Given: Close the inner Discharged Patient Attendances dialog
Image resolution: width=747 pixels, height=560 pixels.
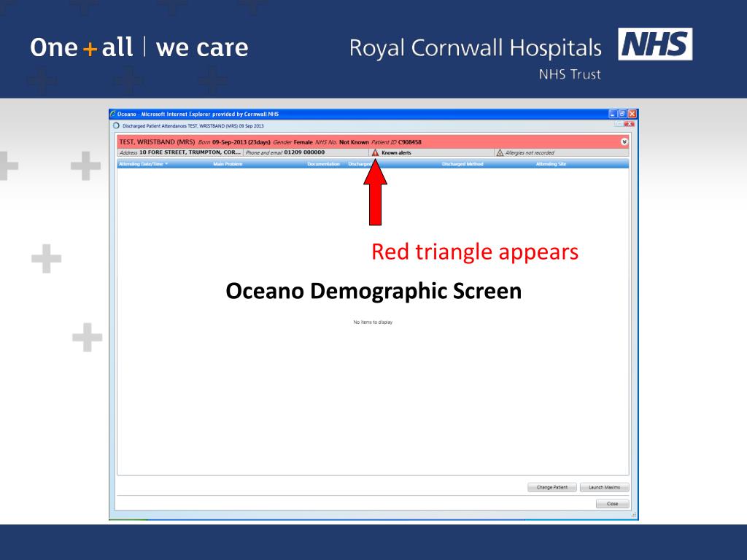Looking at the screenshot, I should (x=630, y=124).
